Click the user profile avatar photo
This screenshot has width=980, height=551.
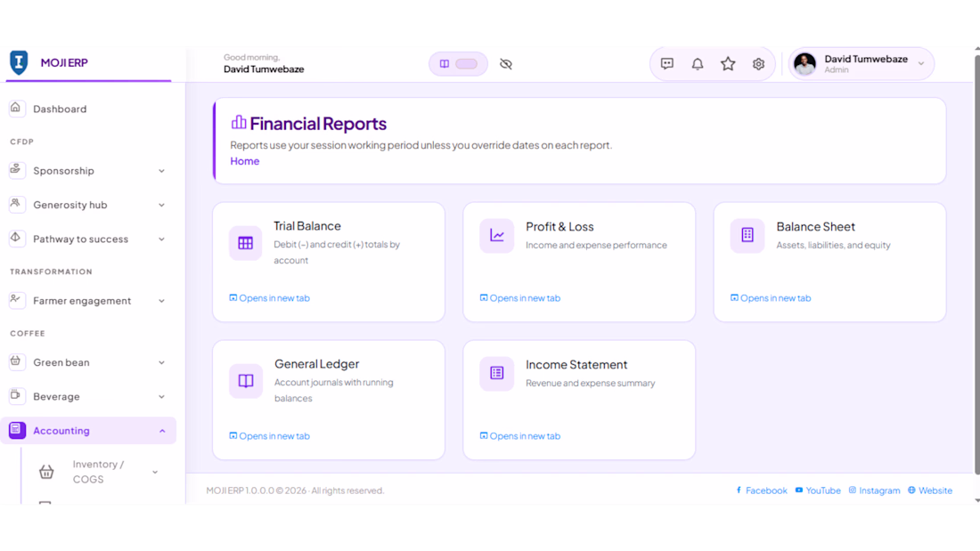click(x=805, y=64)
